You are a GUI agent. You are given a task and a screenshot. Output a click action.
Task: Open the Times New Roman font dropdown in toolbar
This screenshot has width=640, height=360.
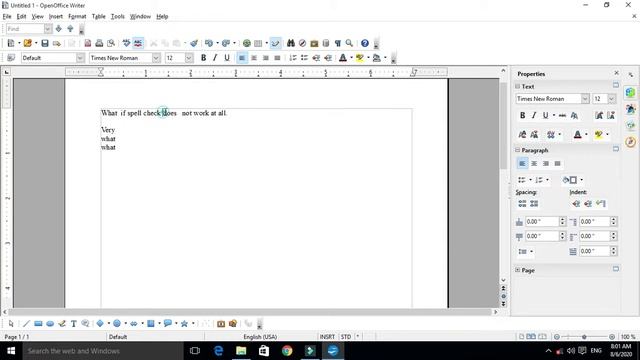coord(156,58)
